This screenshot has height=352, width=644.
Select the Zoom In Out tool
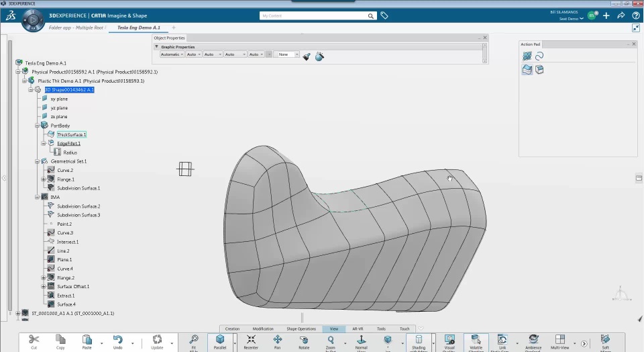331,342
